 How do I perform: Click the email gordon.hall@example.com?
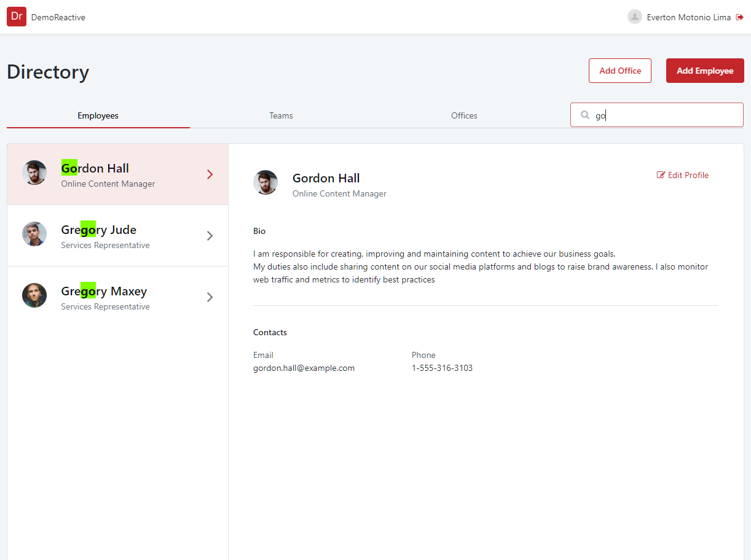tap(304, 368)
